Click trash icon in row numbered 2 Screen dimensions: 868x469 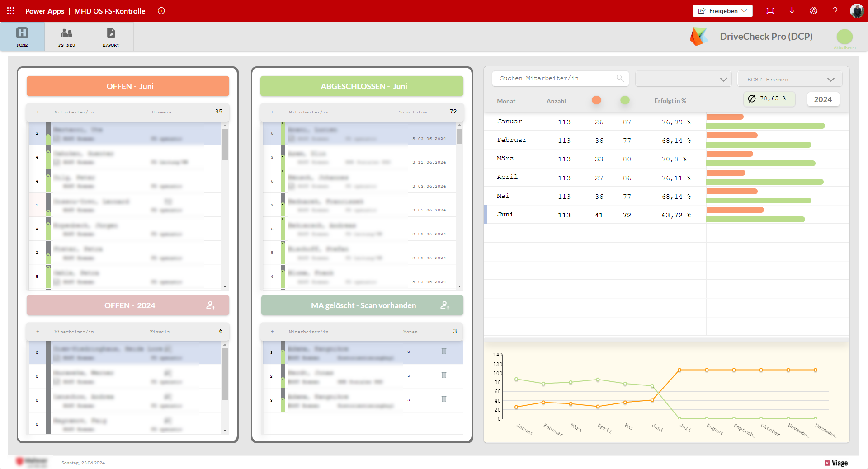444,375
